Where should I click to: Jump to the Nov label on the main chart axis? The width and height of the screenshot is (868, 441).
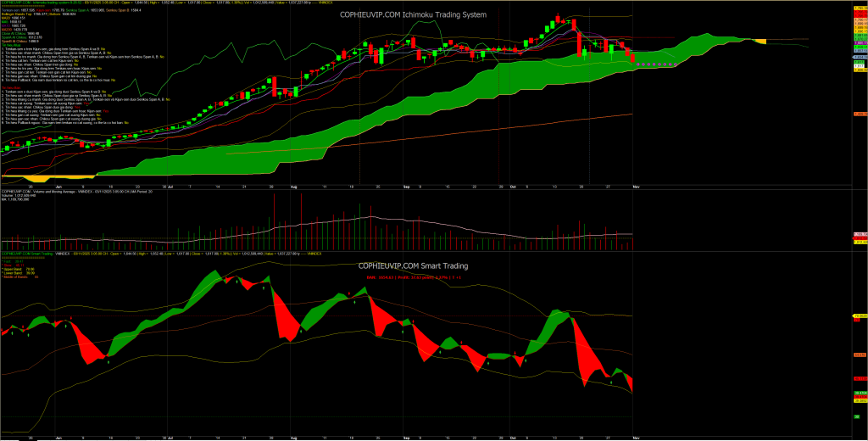pyautogui.click(x=636, y=184)
